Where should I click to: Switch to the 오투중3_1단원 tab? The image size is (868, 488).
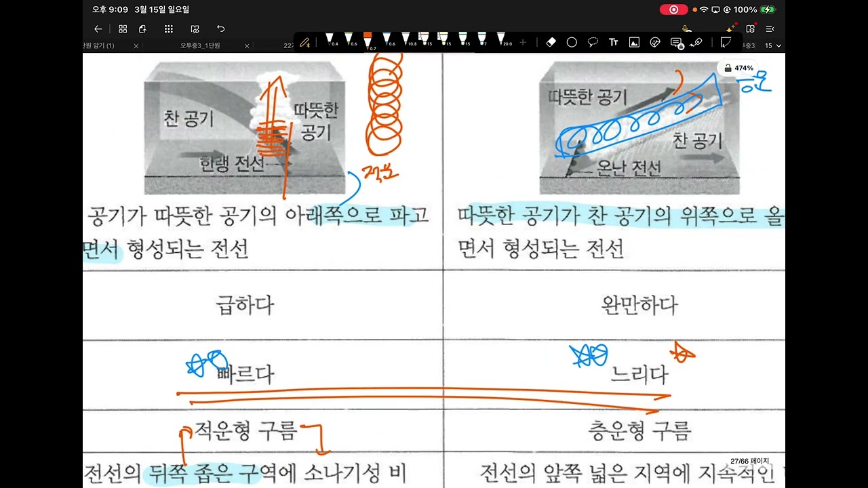[200, 45]
